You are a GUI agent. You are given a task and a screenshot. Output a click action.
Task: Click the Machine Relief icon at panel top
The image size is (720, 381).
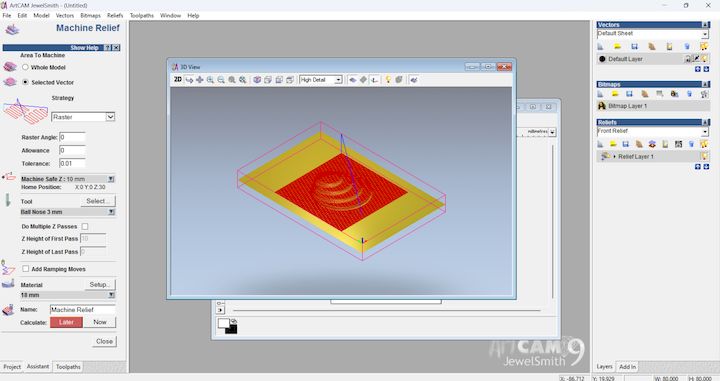click(12, 30)
